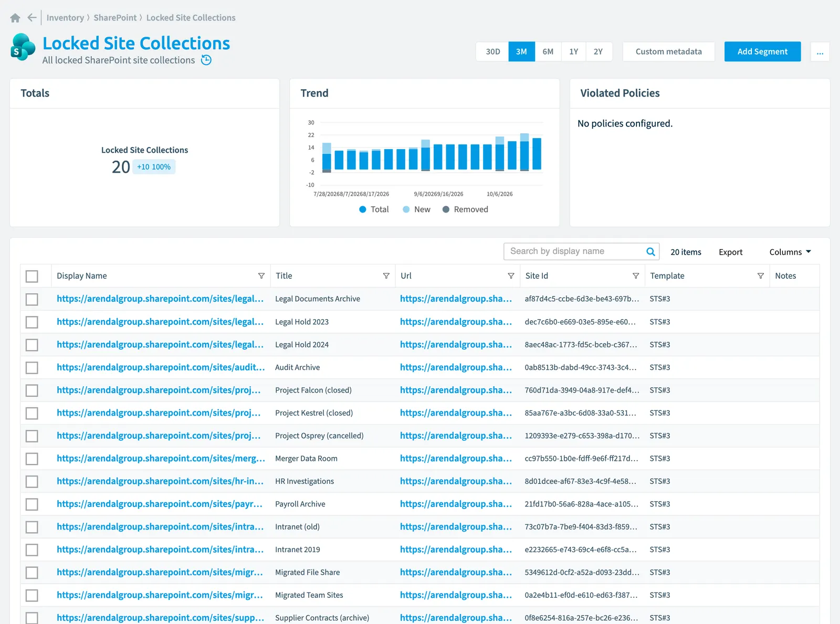
Task: Check the Audit Archive row
Action: coord(32,367)
